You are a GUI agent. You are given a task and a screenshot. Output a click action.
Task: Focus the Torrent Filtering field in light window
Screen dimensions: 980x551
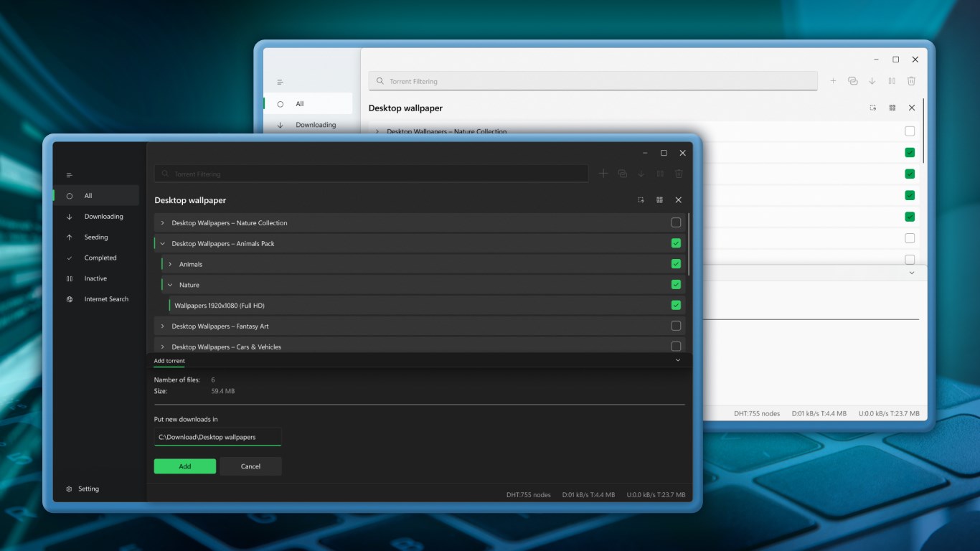tap(593, 81)
